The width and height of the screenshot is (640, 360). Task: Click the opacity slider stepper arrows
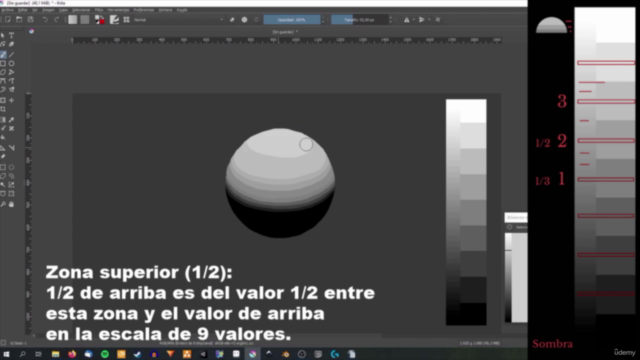click(323, 20)
